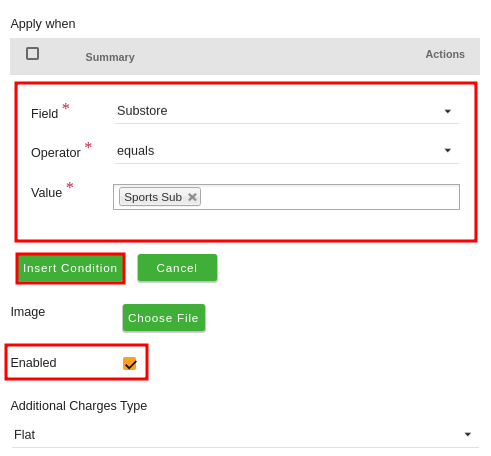Toggle the select-all checkbox in table header
The width and height of the screenshot is (491, 456).
[x=32, y=53]
